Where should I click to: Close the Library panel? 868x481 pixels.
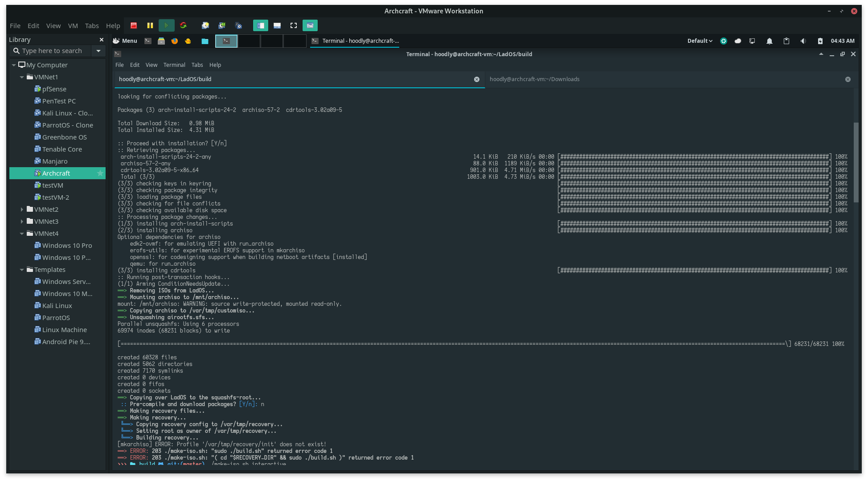(102, 40)
